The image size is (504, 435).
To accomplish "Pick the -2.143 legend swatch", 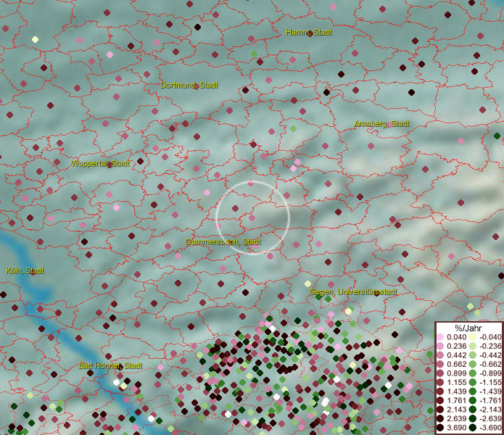I will click(x=473, y=410).
